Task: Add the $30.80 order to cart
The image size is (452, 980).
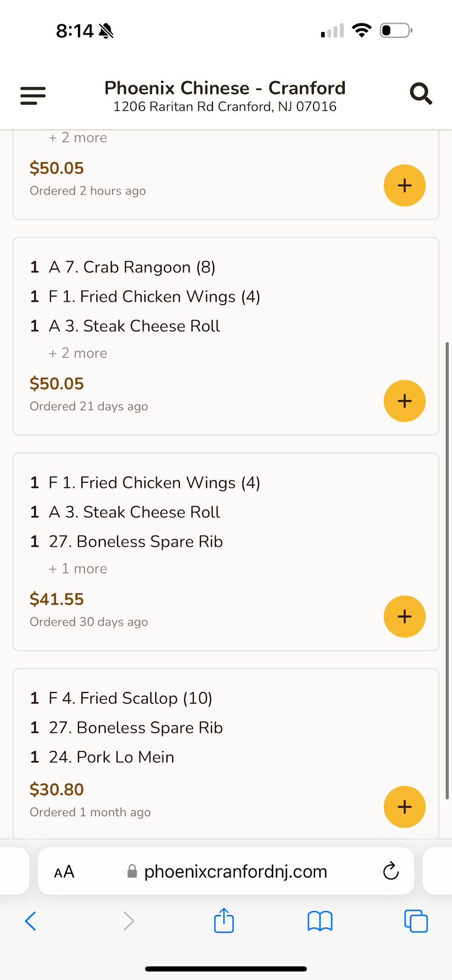Action: pyautogui.click(x=404, y=807)
